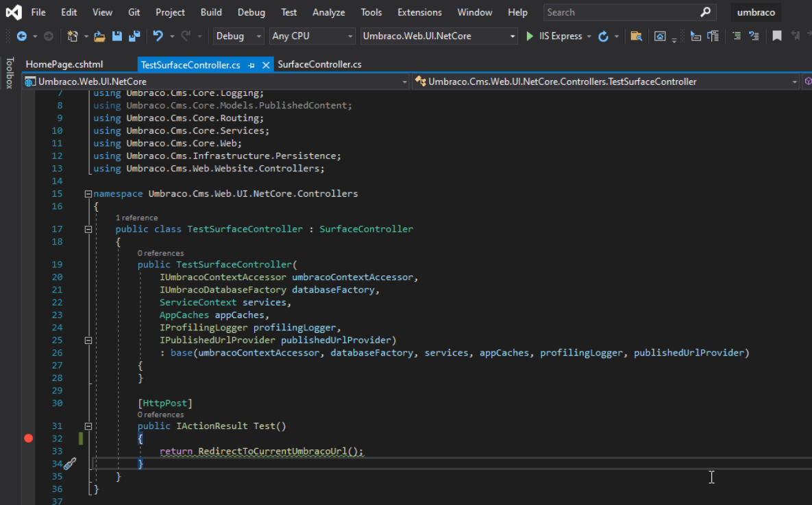The image size is (812, 505).
Task: Click the Redo arrow icon
Action: [x=186, y=36]
